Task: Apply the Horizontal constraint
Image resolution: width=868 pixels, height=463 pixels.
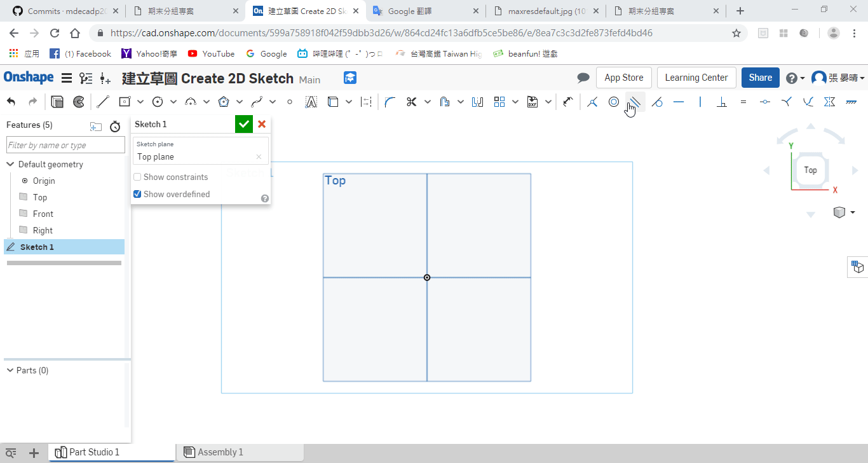Action: [x=679, y=102]
